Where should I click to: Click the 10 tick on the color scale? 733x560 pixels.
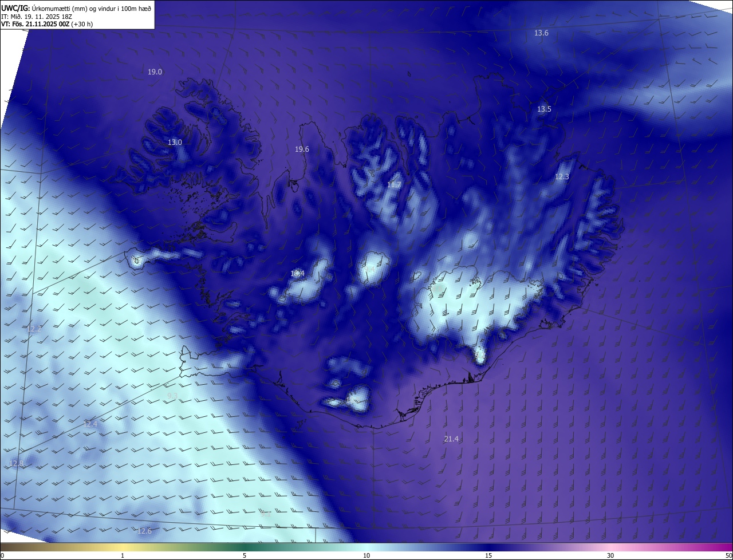click(x=366, y=555)
